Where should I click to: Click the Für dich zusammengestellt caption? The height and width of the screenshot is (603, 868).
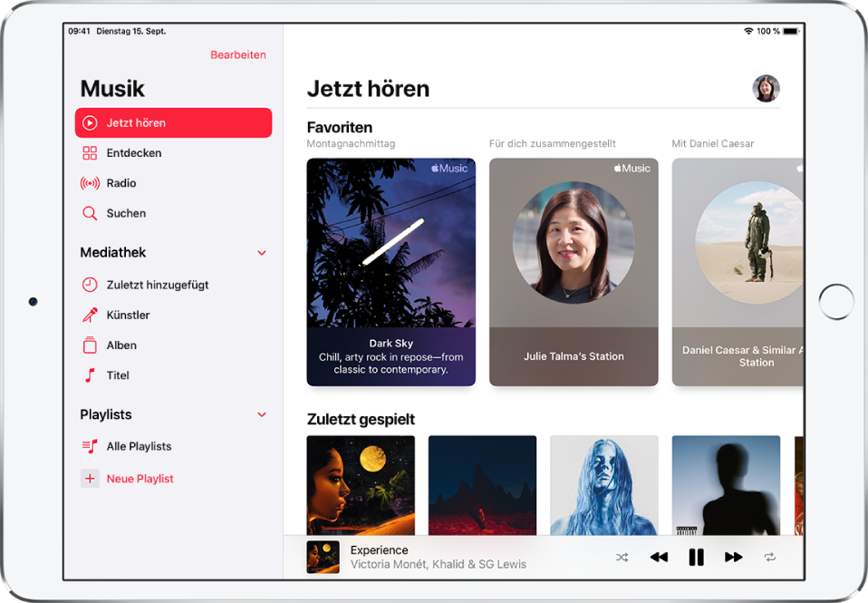tap(553, 143)
